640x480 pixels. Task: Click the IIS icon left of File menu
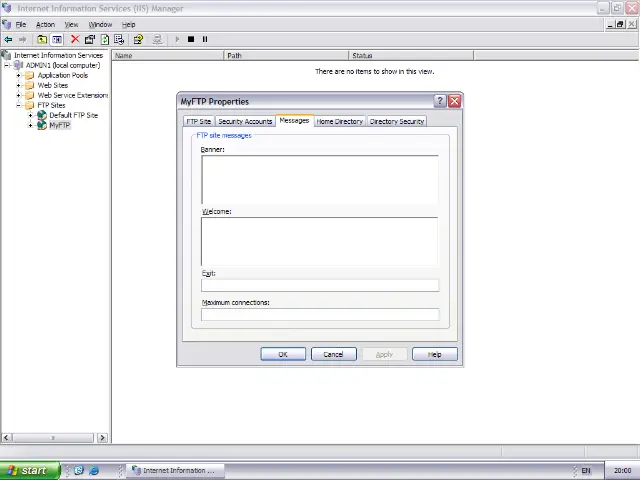(7, 24)
